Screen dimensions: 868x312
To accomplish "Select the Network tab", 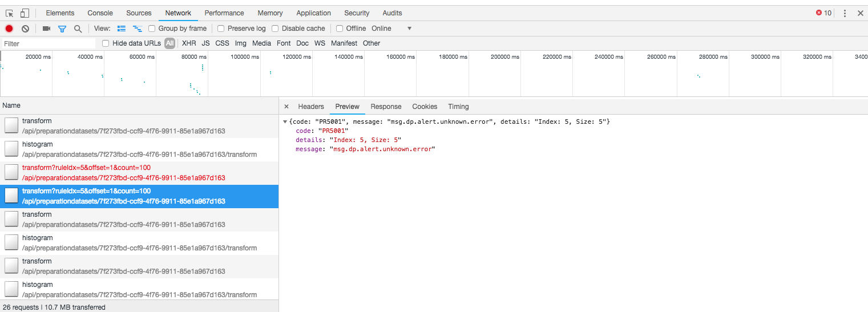I will (178, 13).
